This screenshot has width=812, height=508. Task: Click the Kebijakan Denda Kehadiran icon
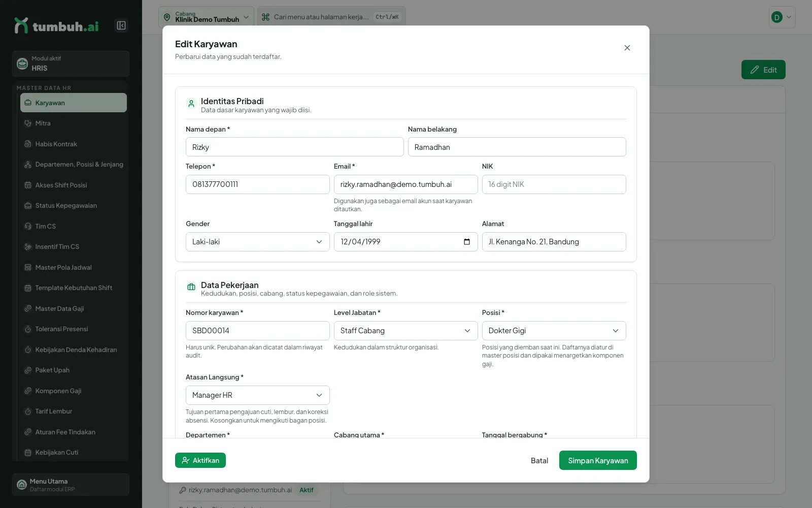pos(28,350)
